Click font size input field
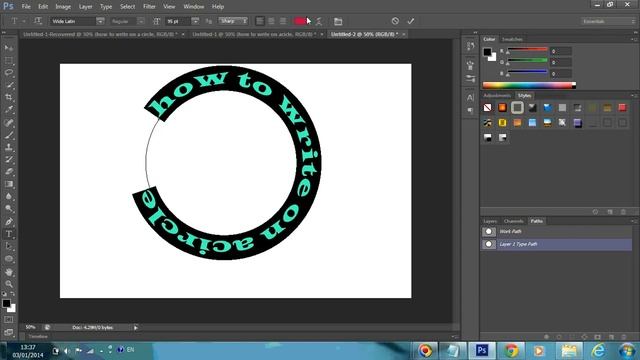This screenshot has width=640, height=360. coord(178,21)
